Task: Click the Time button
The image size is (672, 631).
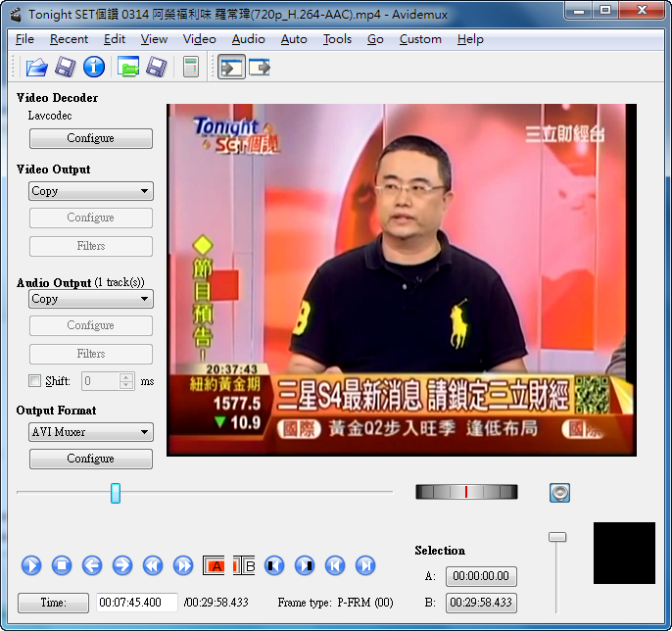Action: coord(53,603)
